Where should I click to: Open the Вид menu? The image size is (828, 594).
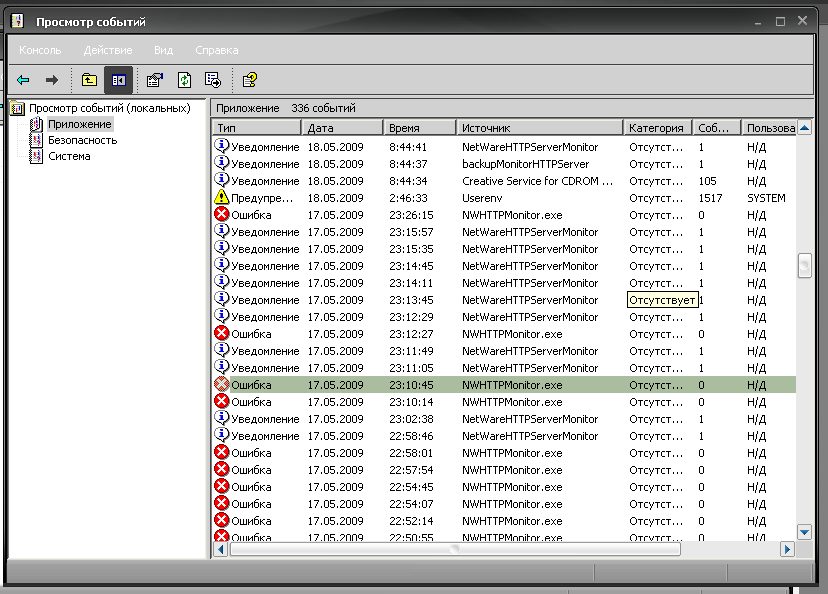pos(163,50)
